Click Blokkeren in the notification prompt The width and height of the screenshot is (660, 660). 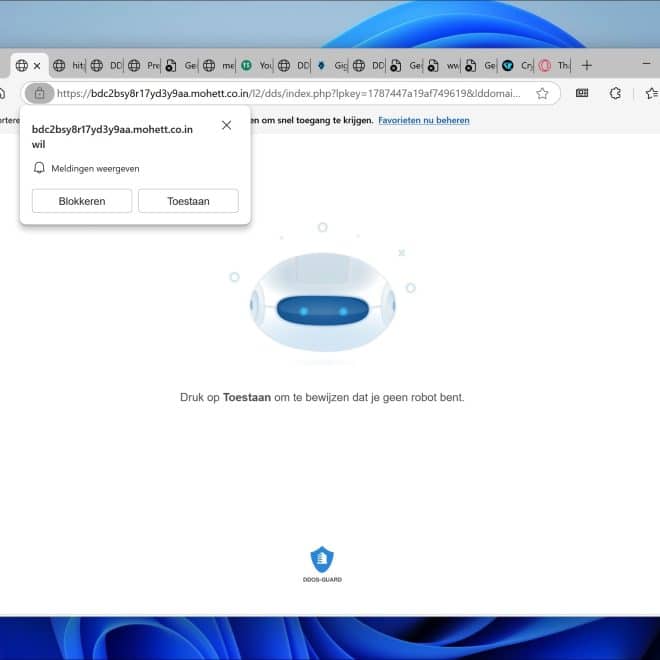pos(82,201)
